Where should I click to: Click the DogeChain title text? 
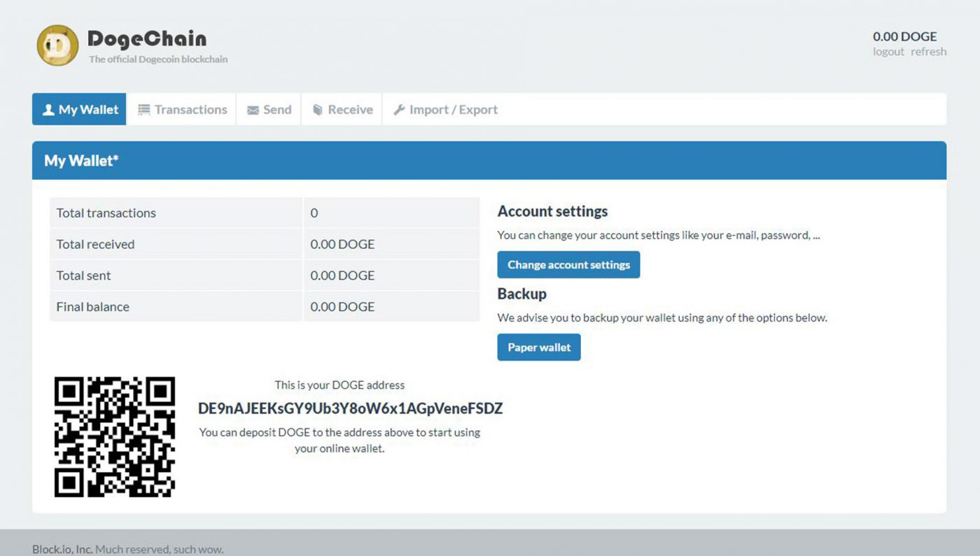[146, 40]
